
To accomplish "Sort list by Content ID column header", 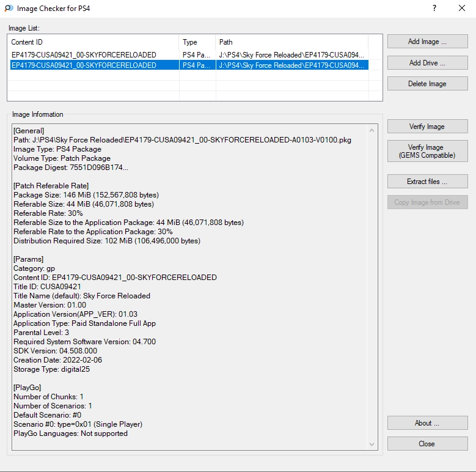I will click(x=94, y=42).
